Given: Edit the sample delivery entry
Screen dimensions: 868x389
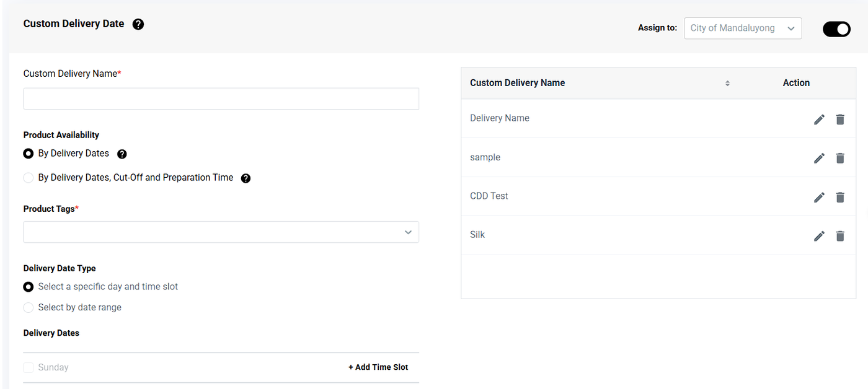Looking at the screenshot, I should [819, 159].
